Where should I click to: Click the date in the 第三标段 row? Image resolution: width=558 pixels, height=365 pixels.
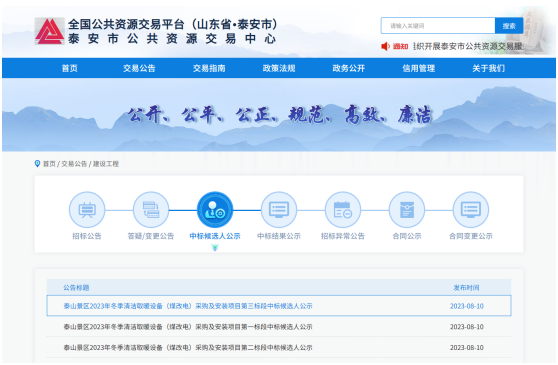point(467,306)
